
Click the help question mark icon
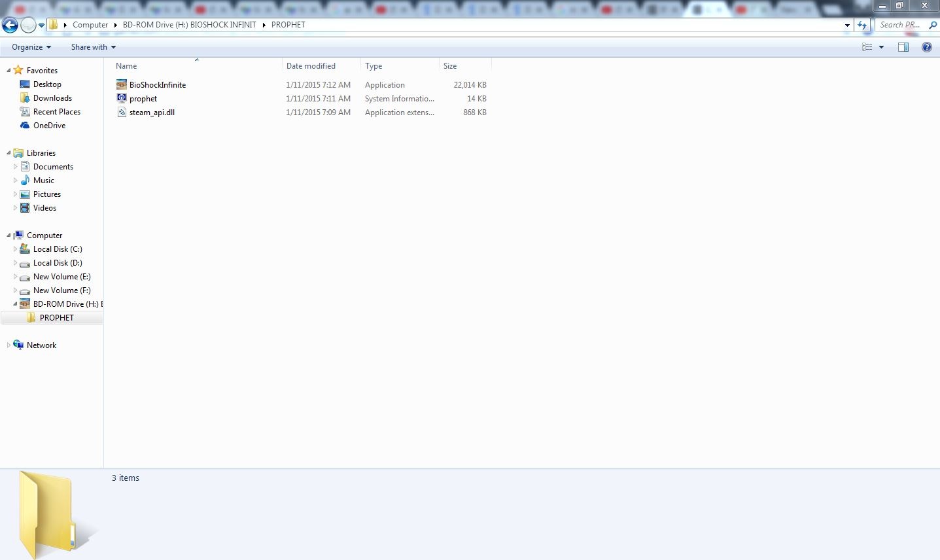coord(926,47)
